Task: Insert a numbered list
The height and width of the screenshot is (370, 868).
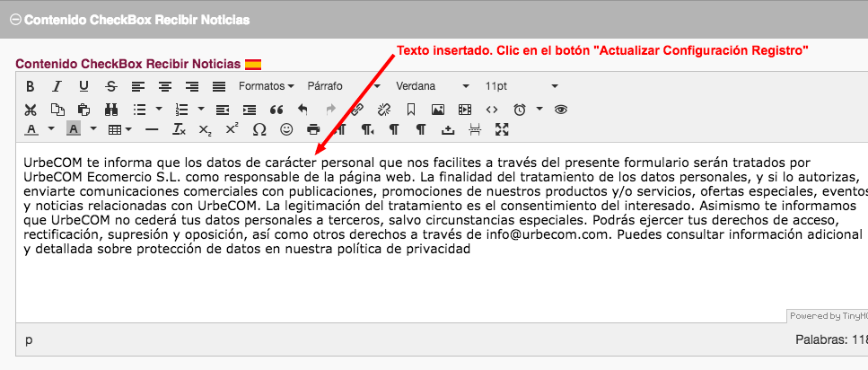Action: [x=181, y=110]
